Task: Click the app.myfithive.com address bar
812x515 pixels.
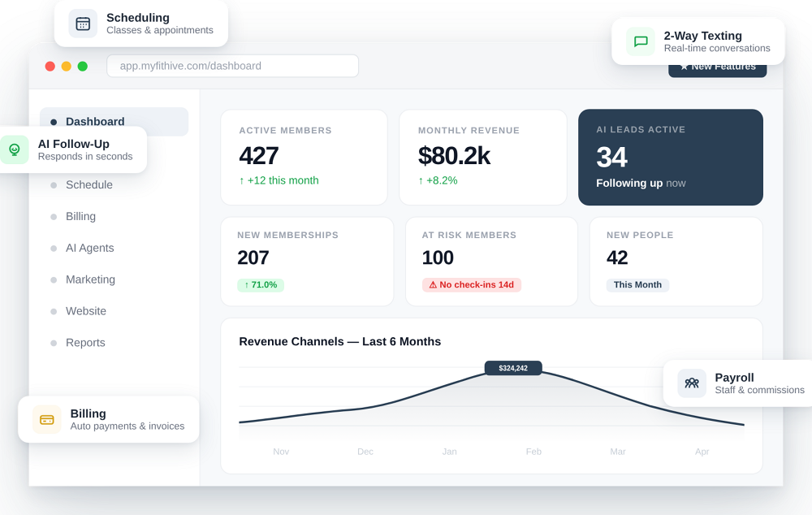Action: (x=232, y=66)
